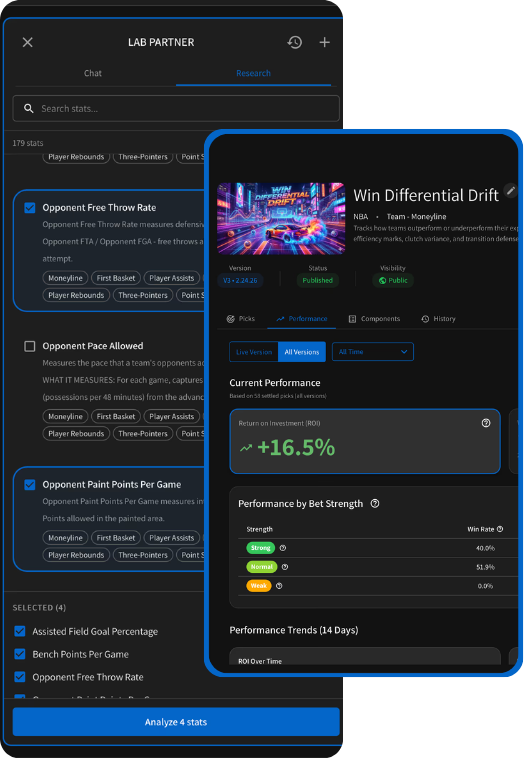The width and height of the screenshot is (524, 759).
Task: Click Moneyline tag under Opponent Free Throw Rate
Action: [x=65, y=278]
